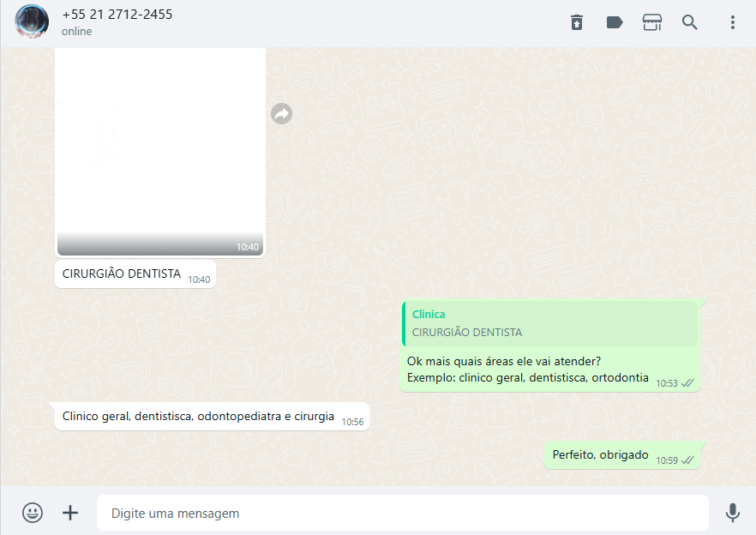Search within this conversation

pos(689,22)
